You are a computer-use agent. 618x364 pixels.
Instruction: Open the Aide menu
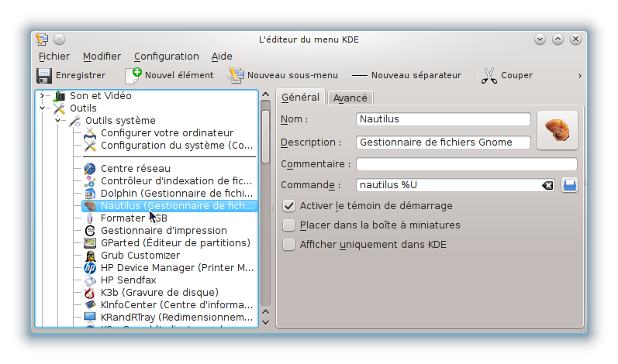(222, 57)
